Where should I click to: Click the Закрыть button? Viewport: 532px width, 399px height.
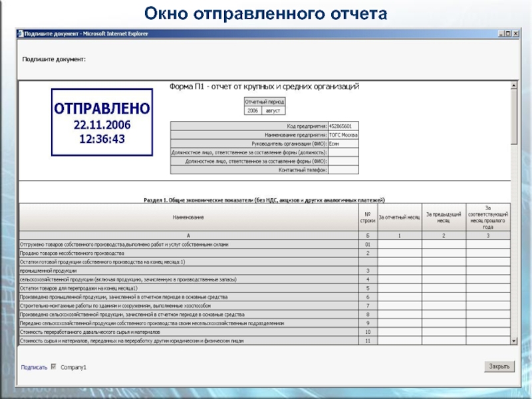coord(499,366)
